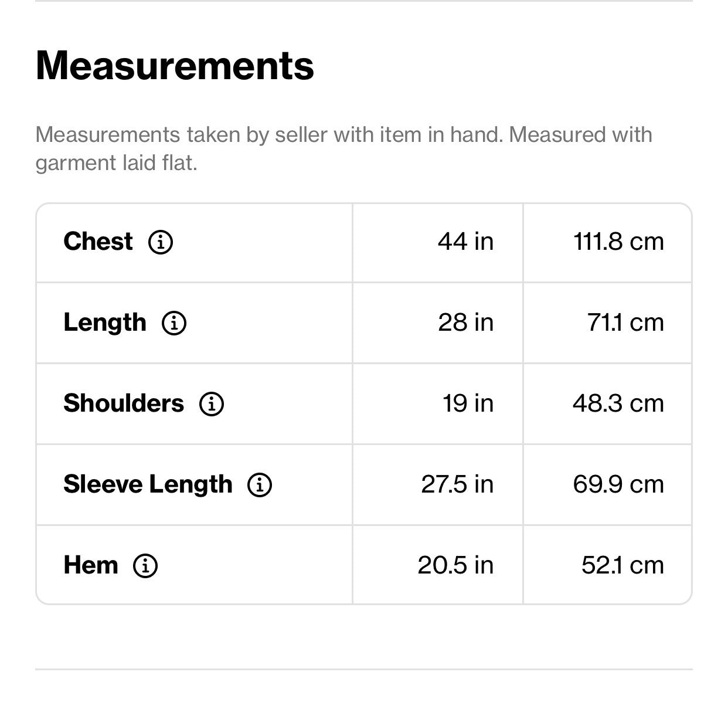The width and height of the screenshot is (728, 716).
Task: Select the Chest row label
Action: tap(98, 242)
